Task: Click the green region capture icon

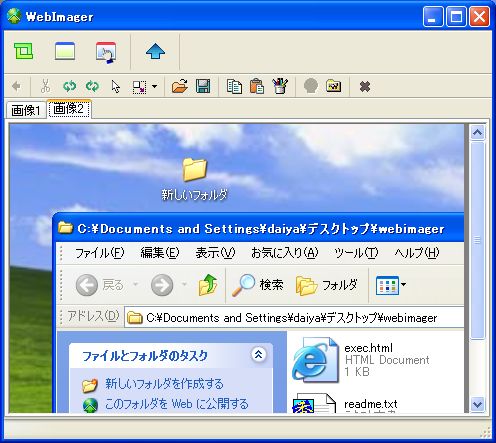Action: click(x=23, y=51)
